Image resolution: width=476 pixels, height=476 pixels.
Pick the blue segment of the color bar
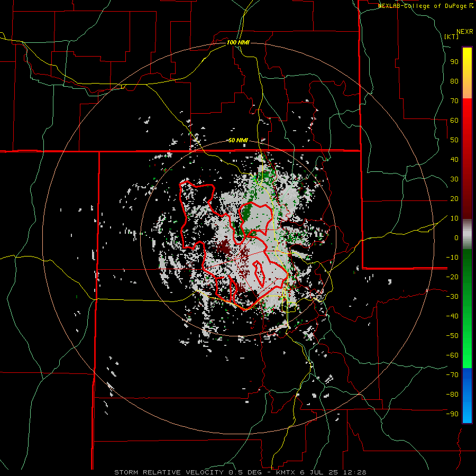(x=467, y=396)
